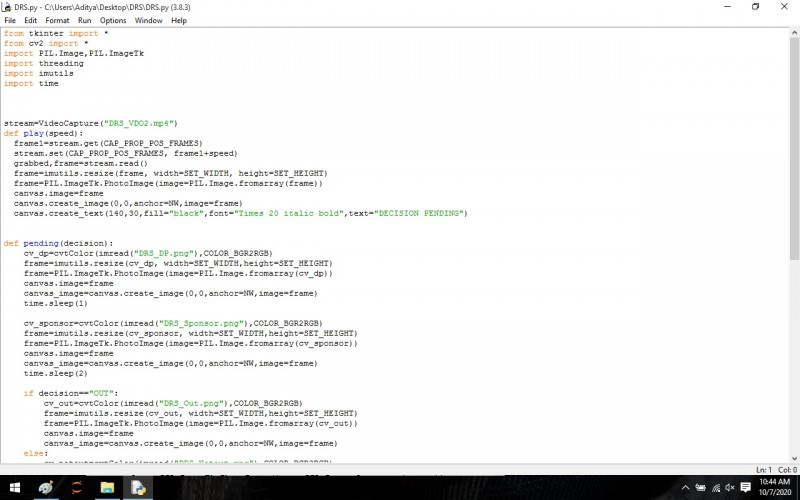This screenshot has width=800, height=500.
Task: Switch to Python IDLE taskbar icon
Action: pos(138,488)
